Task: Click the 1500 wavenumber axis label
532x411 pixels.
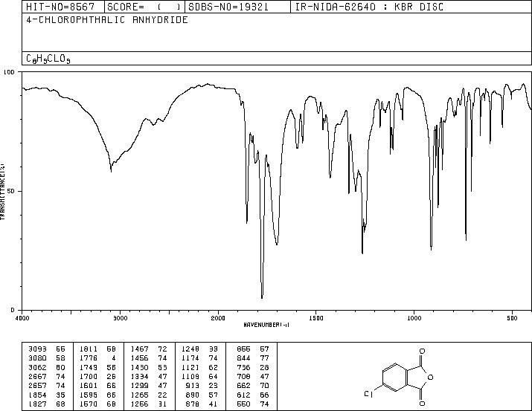Action: click(x=316, y=318)
